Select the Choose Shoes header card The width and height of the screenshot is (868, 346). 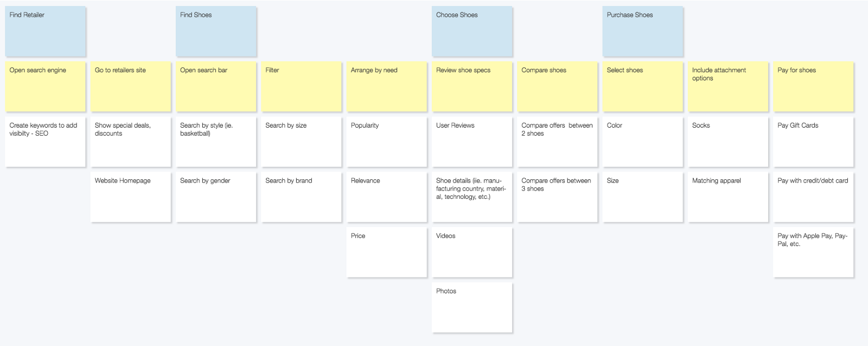(472, 31)
